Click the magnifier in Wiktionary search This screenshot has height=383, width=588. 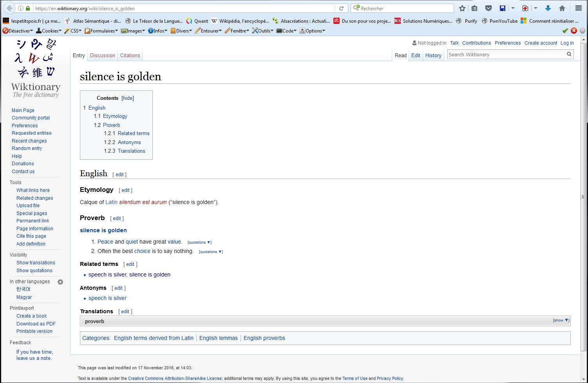pos(569,54)
